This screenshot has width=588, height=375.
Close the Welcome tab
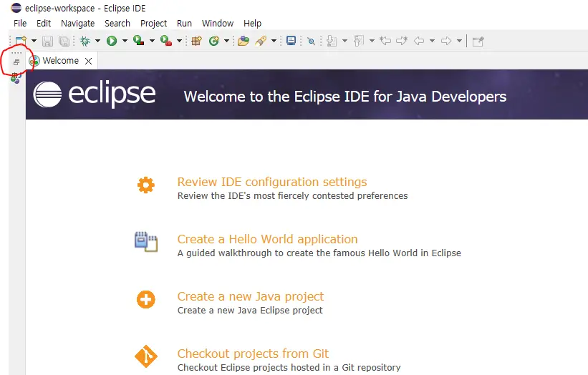click(x=89, y=61)
